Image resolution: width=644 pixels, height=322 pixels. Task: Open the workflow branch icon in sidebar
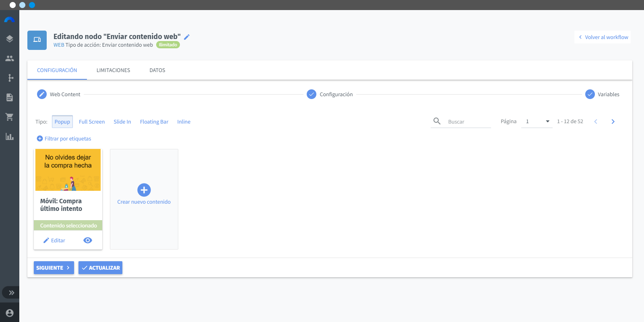10,78
